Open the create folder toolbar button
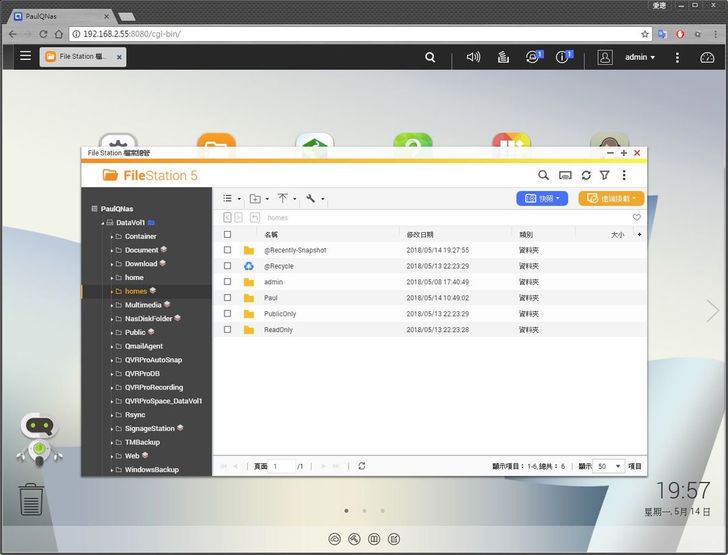 258,199
